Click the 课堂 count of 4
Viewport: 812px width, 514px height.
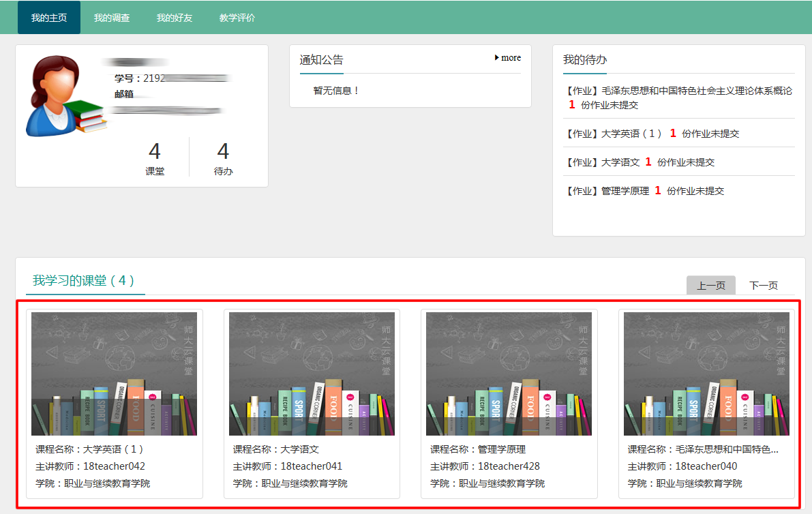point(155,151)
